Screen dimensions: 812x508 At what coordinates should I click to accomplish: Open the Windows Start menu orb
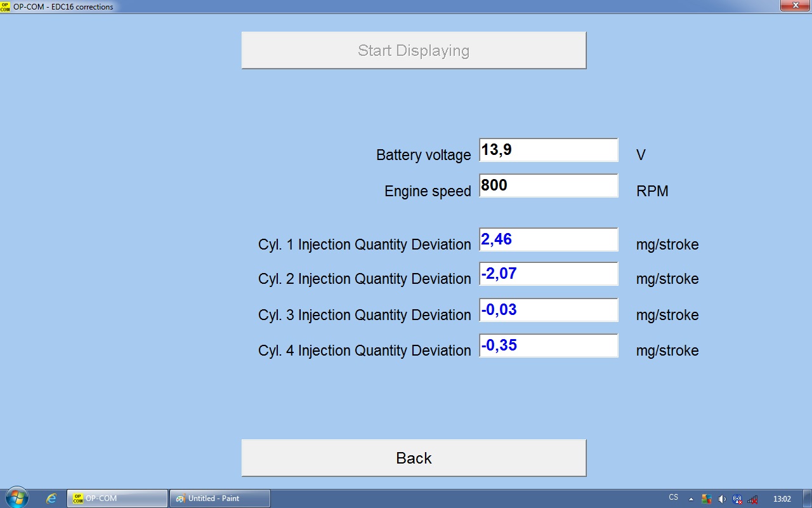(16, 498)
